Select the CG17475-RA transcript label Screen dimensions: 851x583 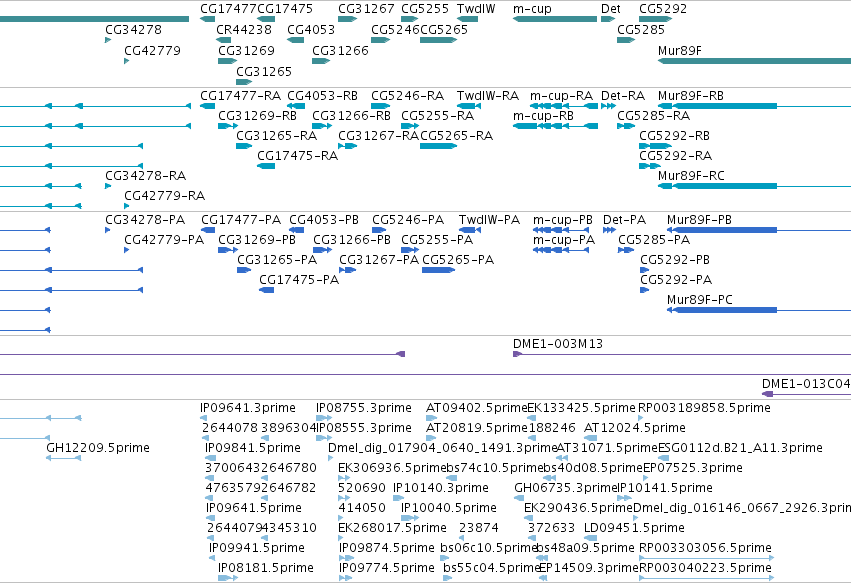click(297, 155)
